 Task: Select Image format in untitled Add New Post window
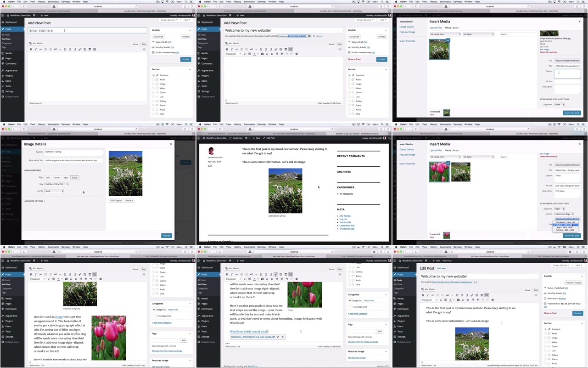point(153,84)
